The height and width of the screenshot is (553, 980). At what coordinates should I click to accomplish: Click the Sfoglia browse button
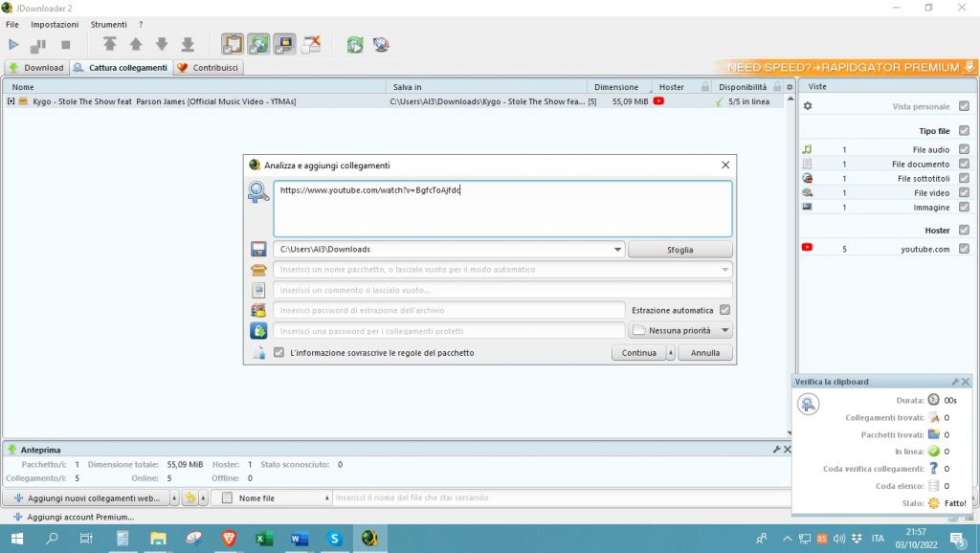pyautogui.click(x=679, y=250)
